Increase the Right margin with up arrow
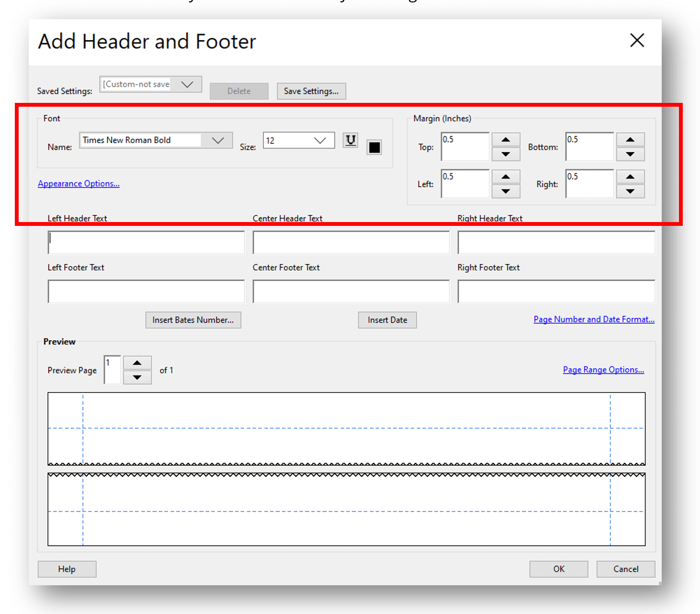700x614 pixels. click(630, 177)
